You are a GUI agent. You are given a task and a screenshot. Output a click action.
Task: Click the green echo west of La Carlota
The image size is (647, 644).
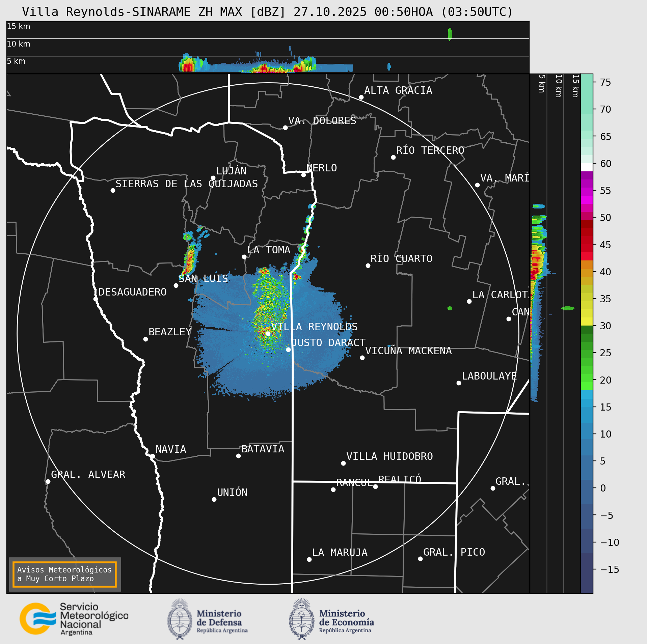(450, 308)
